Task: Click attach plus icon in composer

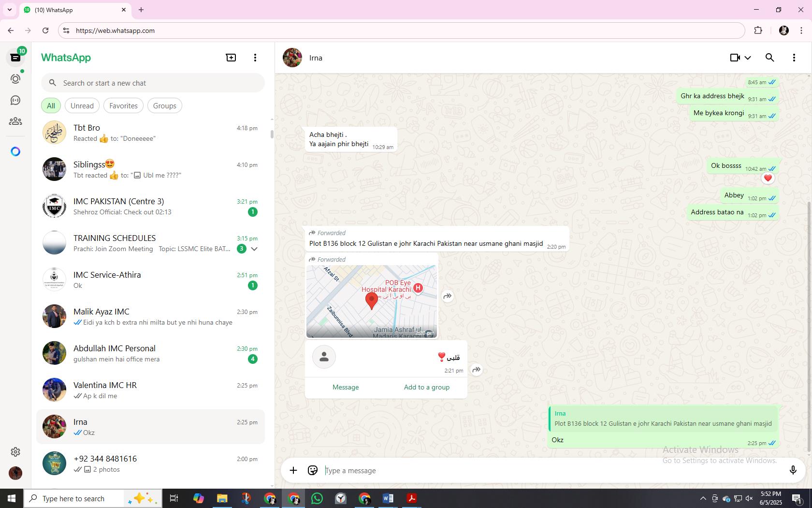Action: pyautogui.click(x=293, y=470)
